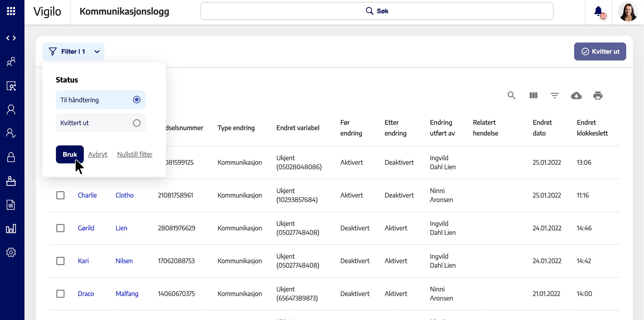Click the notification bell icon
Screen dimensions: 644x320
598,11
